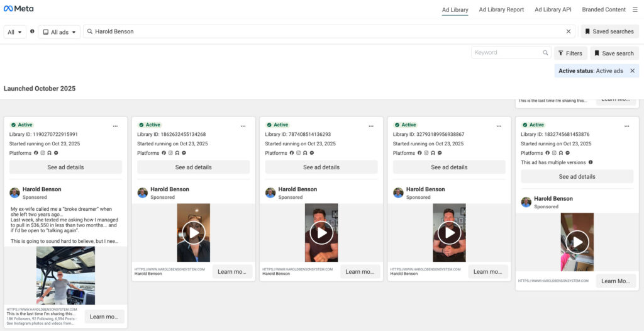Image resolution: width=644 pixels, height=331 pixels.
Task: Play video in ad 1832745681453876
Action: tap(577, 242)
